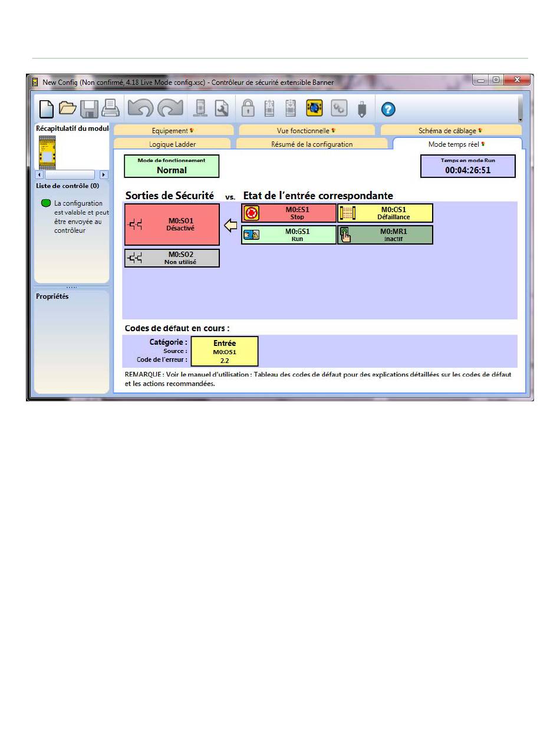Open project settings wrench icon
The width and height of the screenshot is (560, 739).
pyautogui.click(x=222, y=109)
